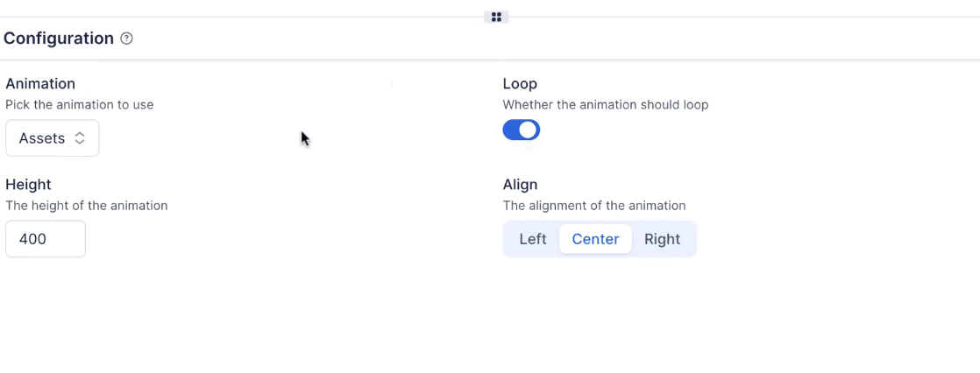Click the up-down chevron in Assets selector
Screen dimensions: 980x373
(x=80, y=138)
